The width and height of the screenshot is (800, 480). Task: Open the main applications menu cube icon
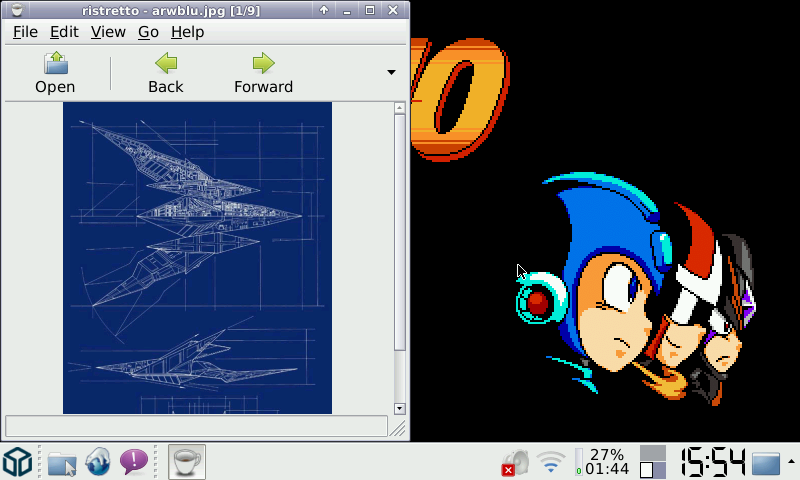pyautogui.click(x=18, y=462)
